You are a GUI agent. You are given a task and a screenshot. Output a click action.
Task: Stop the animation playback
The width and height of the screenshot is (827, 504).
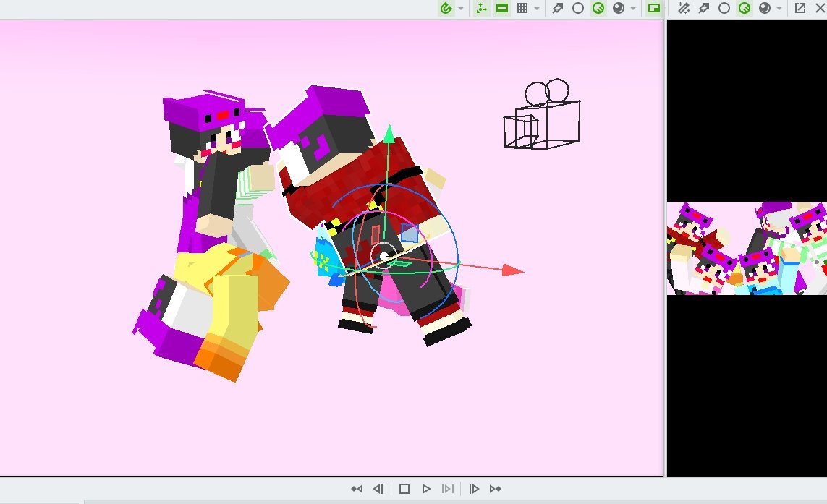pos(404,489)
